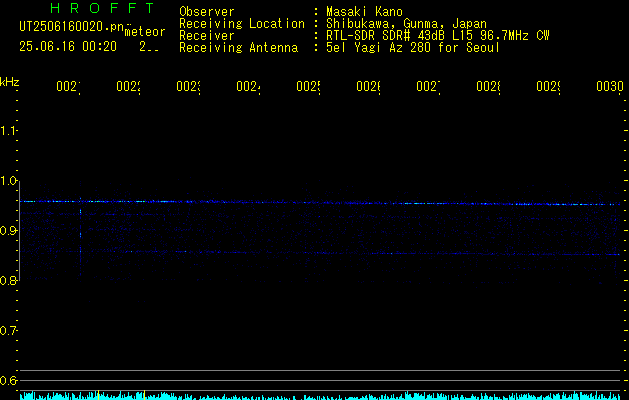
Task: Click the date stamp 25.06.16 00:20
Action: pos(68,47)
